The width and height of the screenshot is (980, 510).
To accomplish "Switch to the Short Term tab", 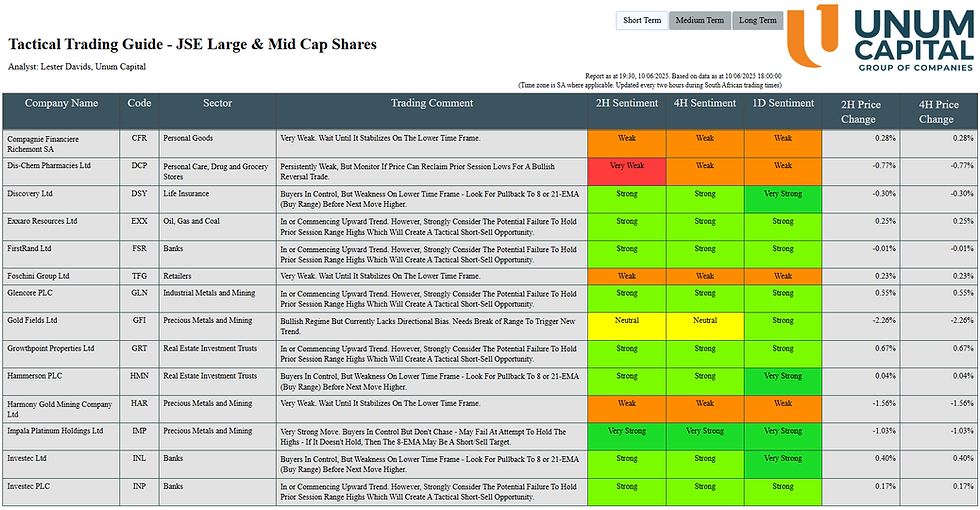I will pyautogui.click(x=642, y=21).
